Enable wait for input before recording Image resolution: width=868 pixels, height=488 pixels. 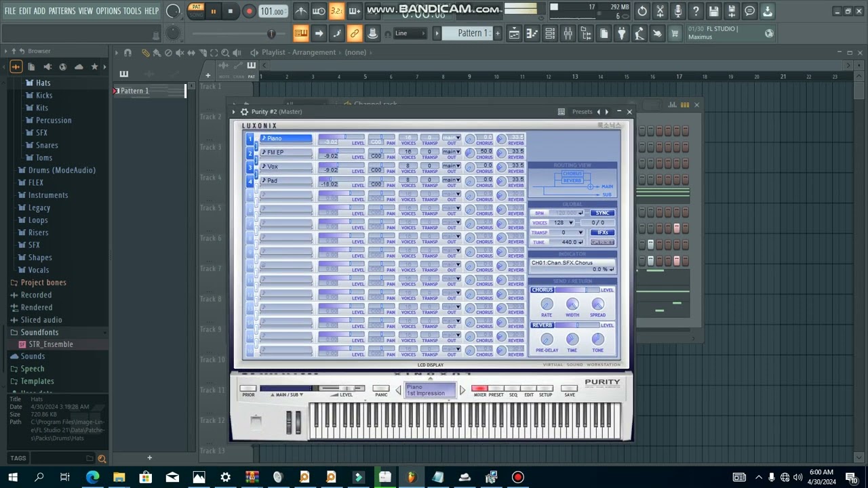[319, 11]
